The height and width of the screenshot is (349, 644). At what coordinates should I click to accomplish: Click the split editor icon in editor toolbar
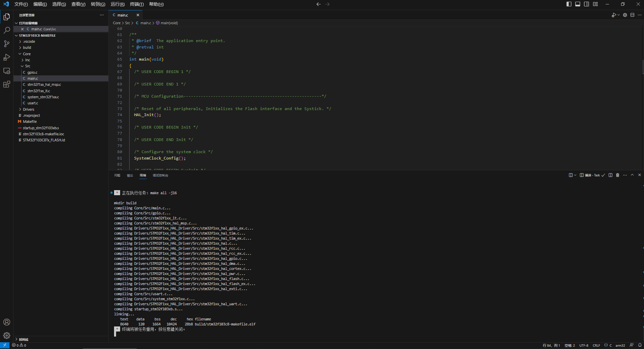pyautogui.click(x=632, y=15)
